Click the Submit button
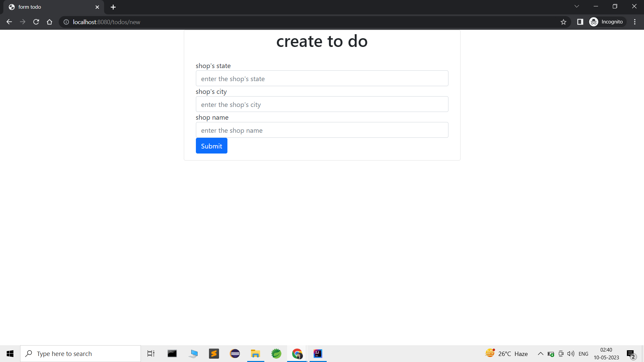Viewport: 644px width, 362px height. pyautogui.click(x=211, y=145)
